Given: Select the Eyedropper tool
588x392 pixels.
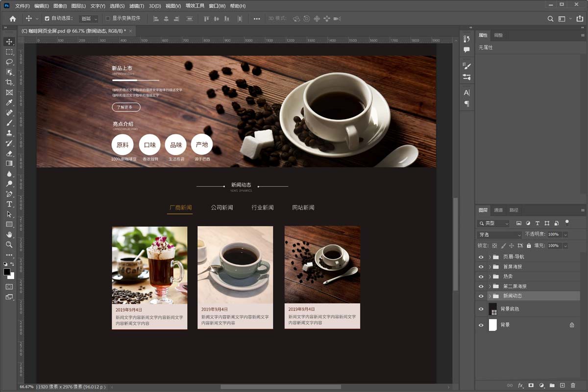Looking at the screenshot, I should click(9, 103).
